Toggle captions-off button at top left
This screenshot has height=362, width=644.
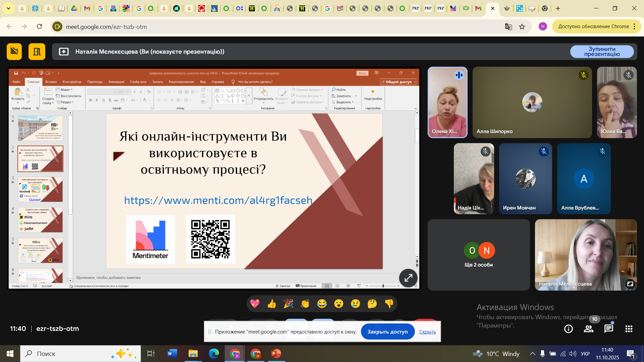14,51
